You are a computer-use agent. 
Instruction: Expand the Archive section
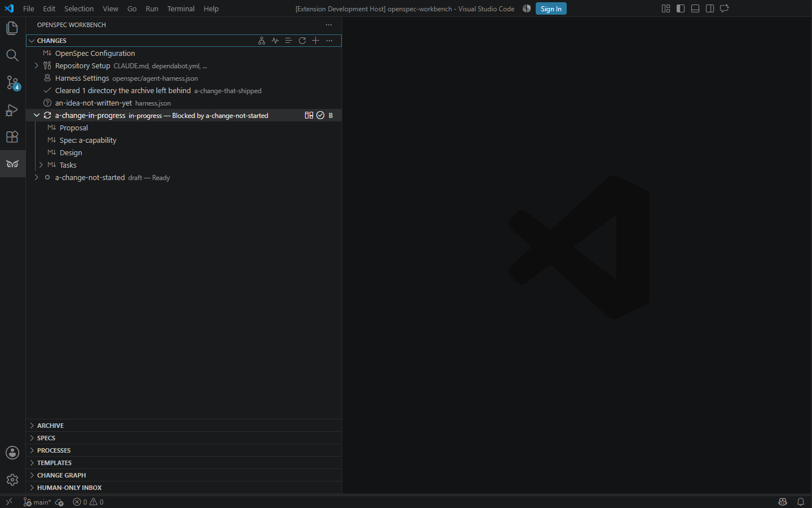coord(184,426)
